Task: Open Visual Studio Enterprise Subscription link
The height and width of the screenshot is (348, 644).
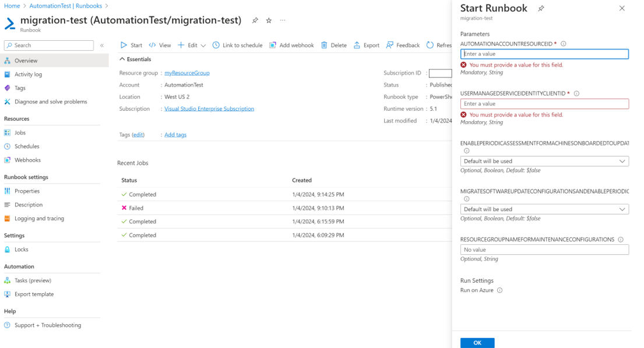Action: pyautogui.click(x=209, y=108)
